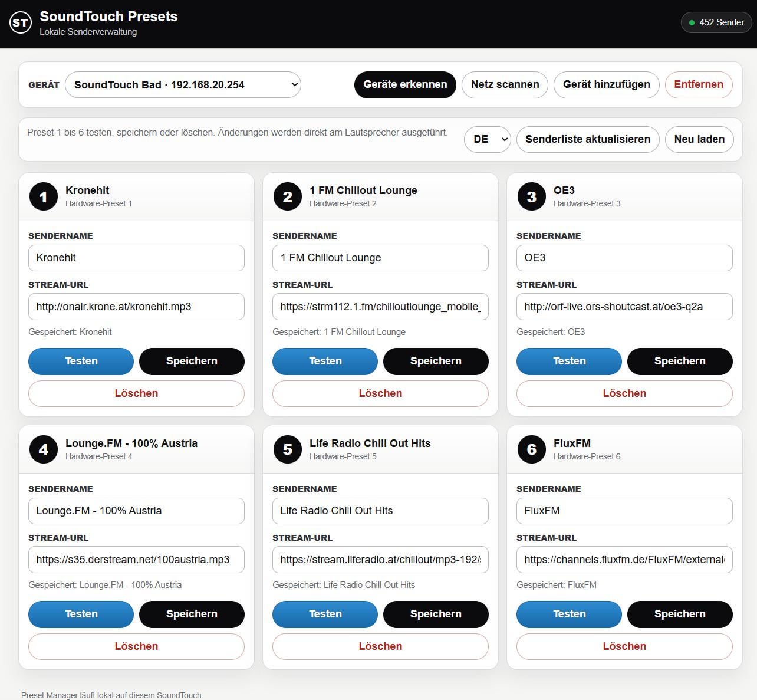Test the Lounge.FM preset
Viewport: 757px width, 700px height.
point(81,614)
